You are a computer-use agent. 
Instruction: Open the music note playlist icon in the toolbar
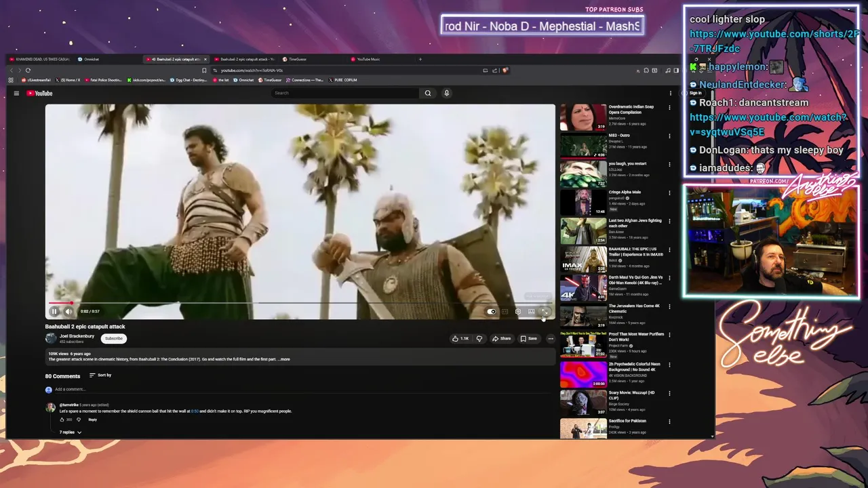pos(668,70)
